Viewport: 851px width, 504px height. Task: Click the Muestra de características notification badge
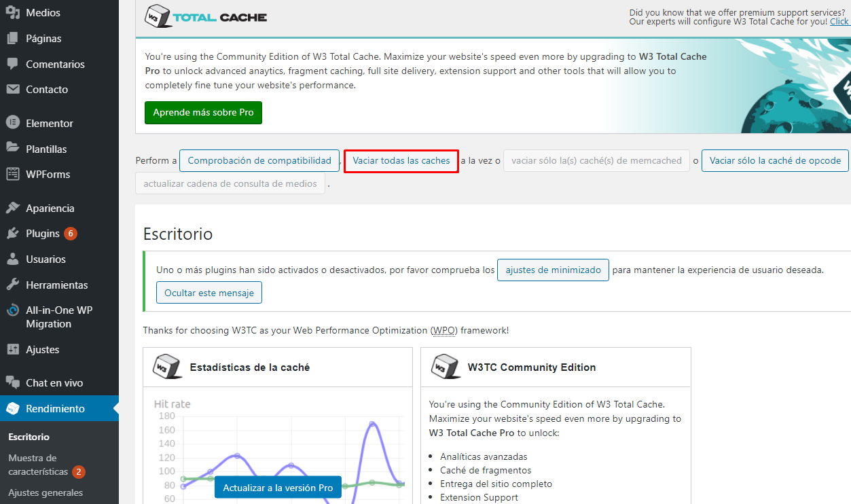tap(79, 471)
